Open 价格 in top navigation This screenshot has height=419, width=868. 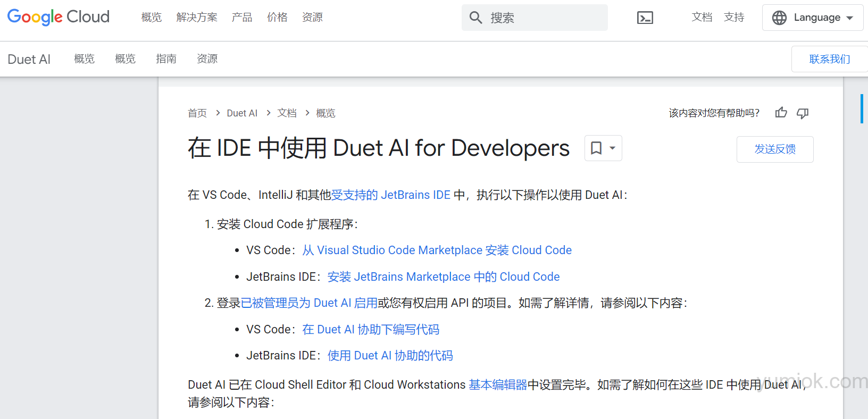(277, 18)
